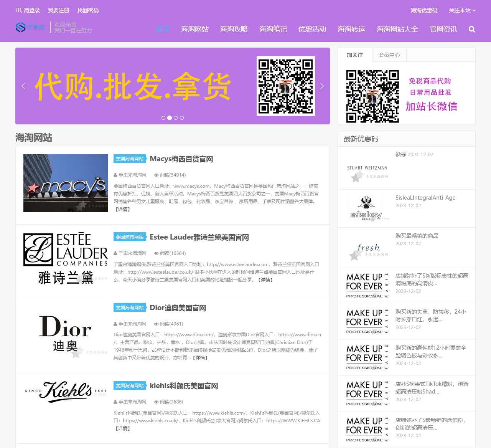Click author 手里来海淘网 under Macys post
The image size is (491, 448).
point(132,175)
